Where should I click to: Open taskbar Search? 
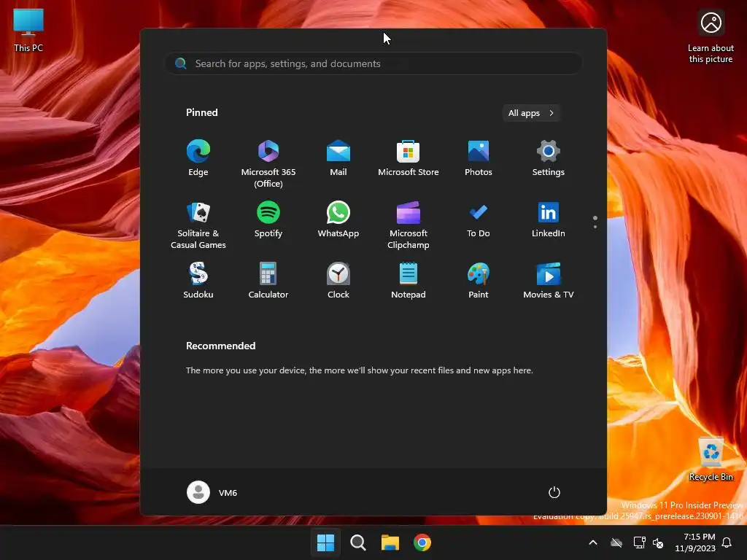tap(357, 542)
